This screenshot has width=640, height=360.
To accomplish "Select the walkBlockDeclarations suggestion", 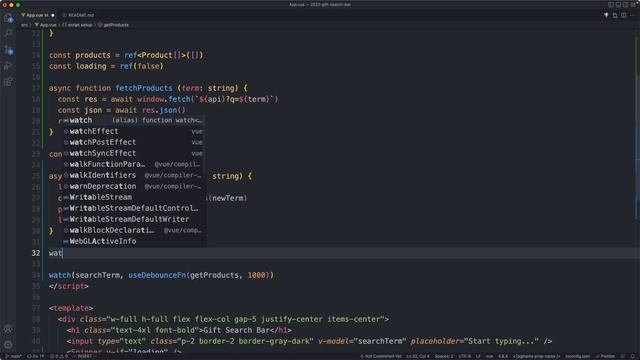I will 135,231.
